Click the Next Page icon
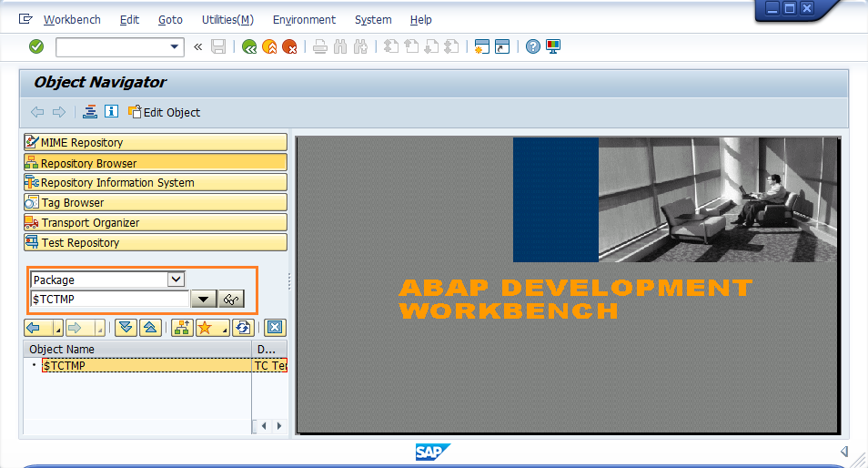 coord(431,46)
